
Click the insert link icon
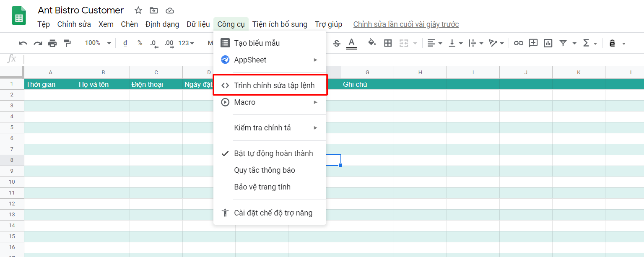pos(519,43)
